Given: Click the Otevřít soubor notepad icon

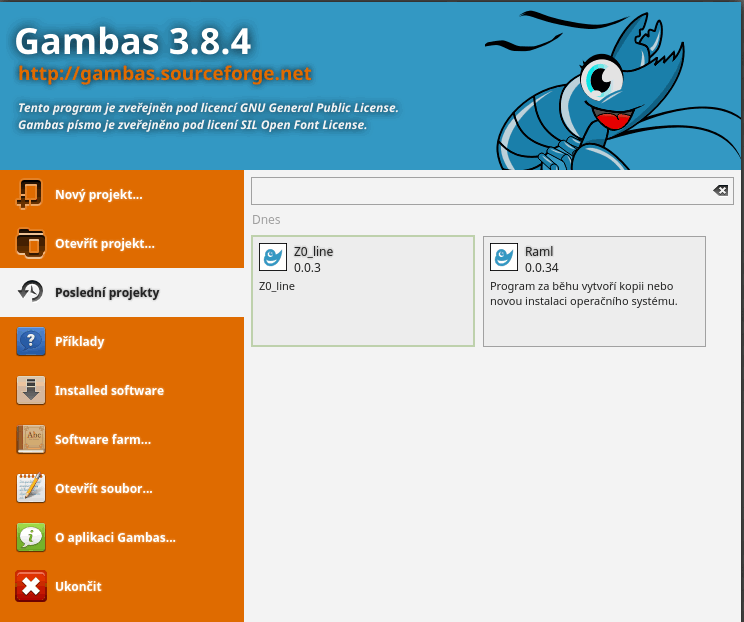Looking at the screenshot, I should point(31,488).
